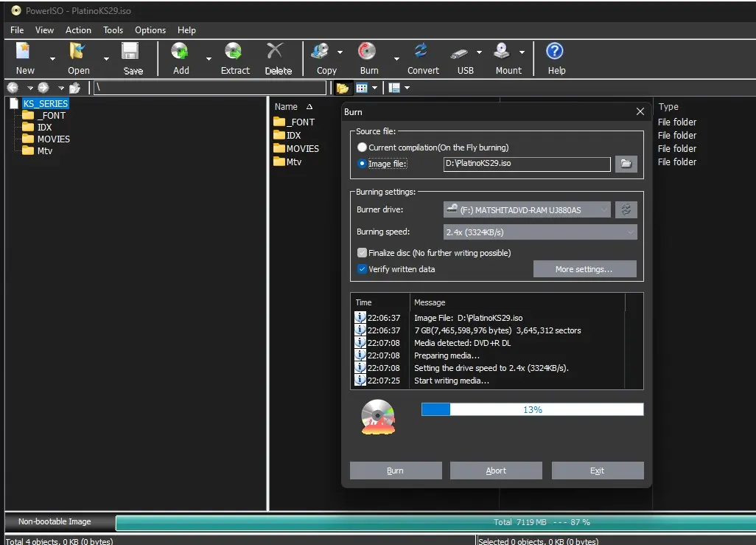This screenshot has width=756, height=545.
Task: Click the Add files toolbar icon
Action: click(180, 51)
